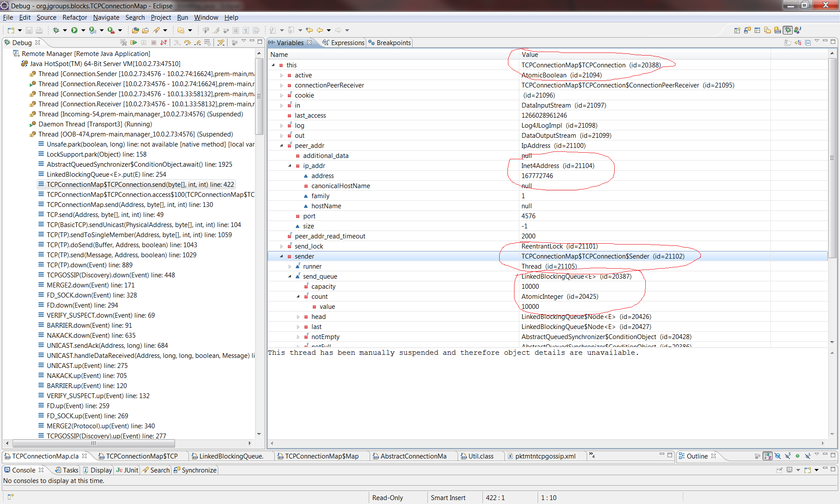Click the Disconnect icon in Debug view
The height and width of the screenshot is (504, 840).
[164, 42]
